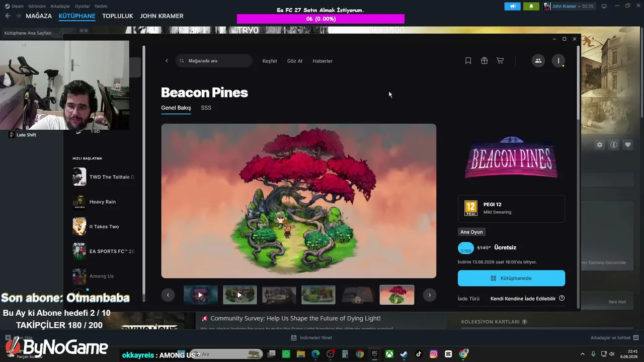Show next screenshot thumbnails in the carousel
644x362 pixels.
pos(429,295)
